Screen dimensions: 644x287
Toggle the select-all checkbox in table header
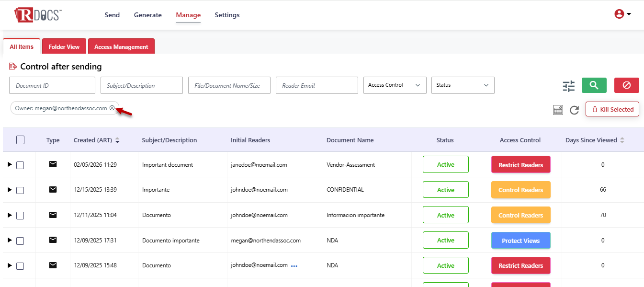point(20,140)
